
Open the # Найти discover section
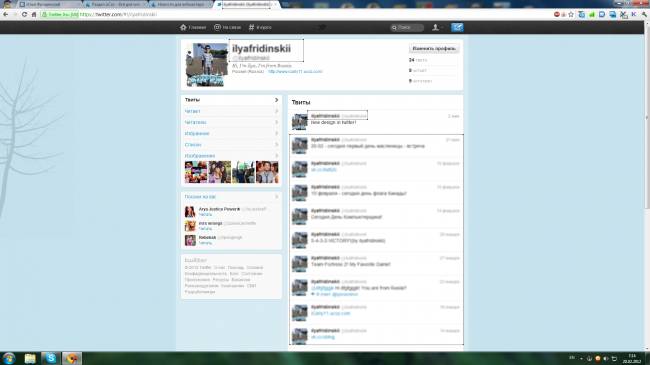[260, 27]
